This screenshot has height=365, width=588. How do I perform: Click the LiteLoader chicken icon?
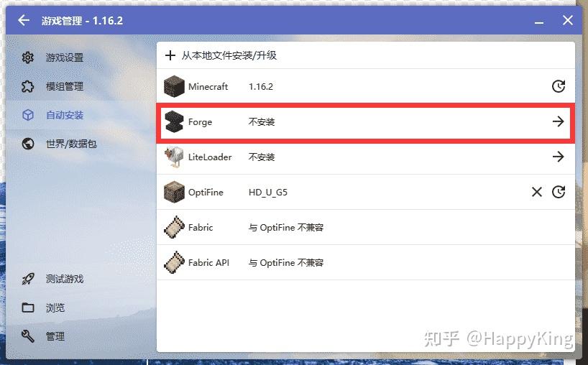tap(174, 157)
